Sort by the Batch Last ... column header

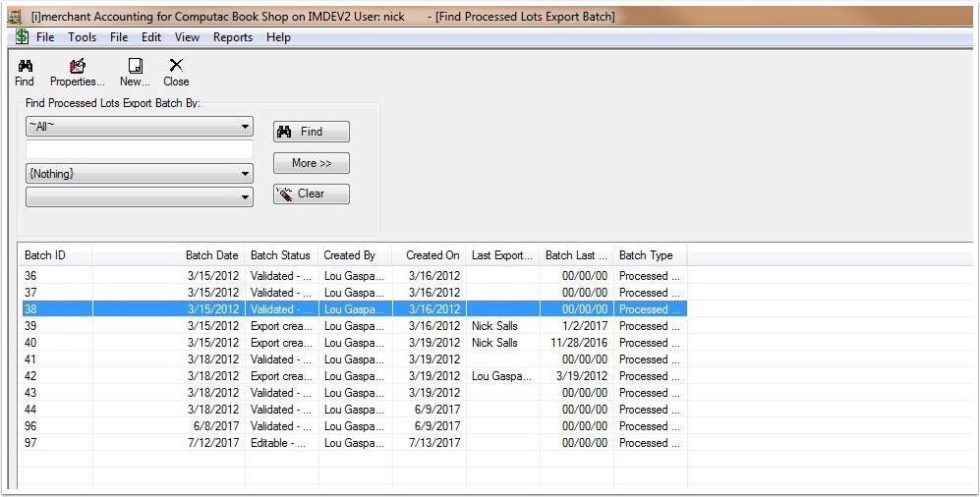[x=576, y=255]
